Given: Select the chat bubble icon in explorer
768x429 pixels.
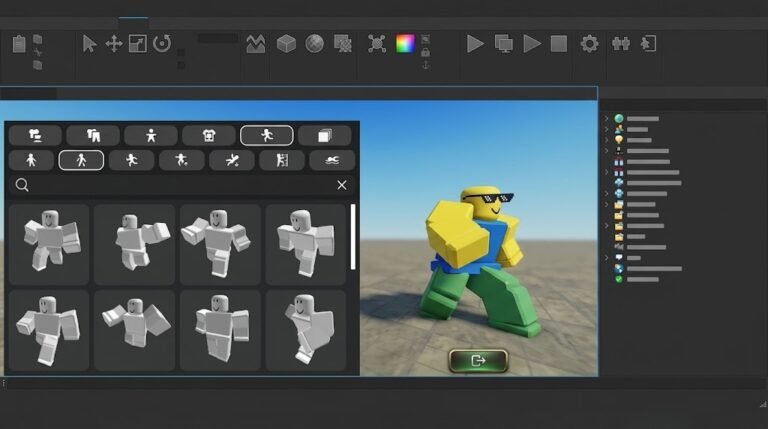Looking at the screenshot, I should (x=619, y=258).
